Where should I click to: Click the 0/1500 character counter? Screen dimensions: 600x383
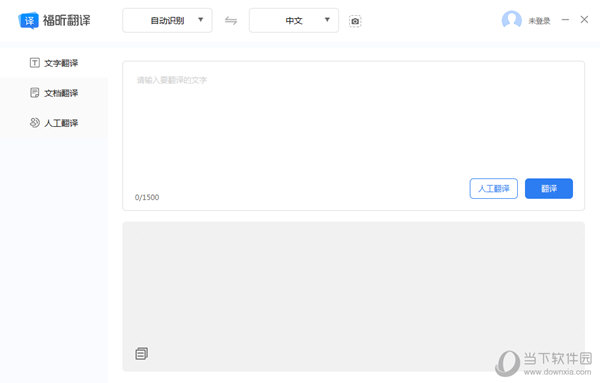click(x=147, y=197)
